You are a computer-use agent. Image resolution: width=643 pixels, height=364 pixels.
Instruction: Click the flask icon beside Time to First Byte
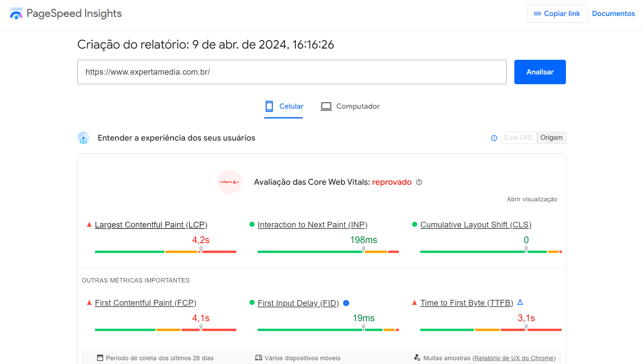coord(520,302)
